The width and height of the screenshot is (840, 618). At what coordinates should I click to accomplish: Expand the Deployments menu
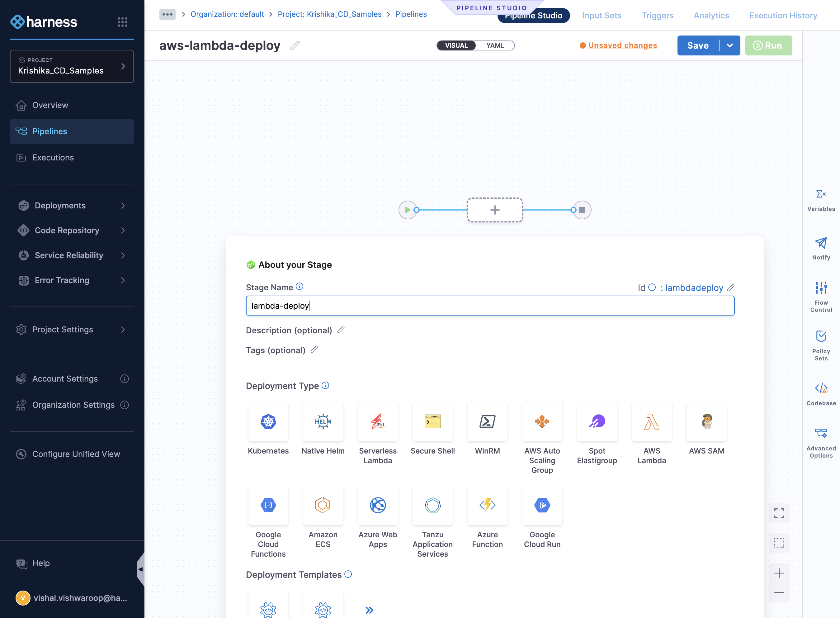[x=72, y=205]
